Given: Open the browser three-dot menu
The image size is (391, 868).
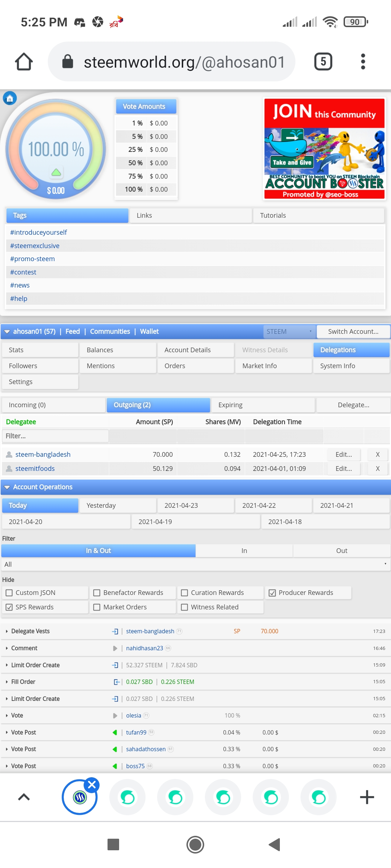Looking at the screenshot, I should pyautogui.click(x=363, y=61).
